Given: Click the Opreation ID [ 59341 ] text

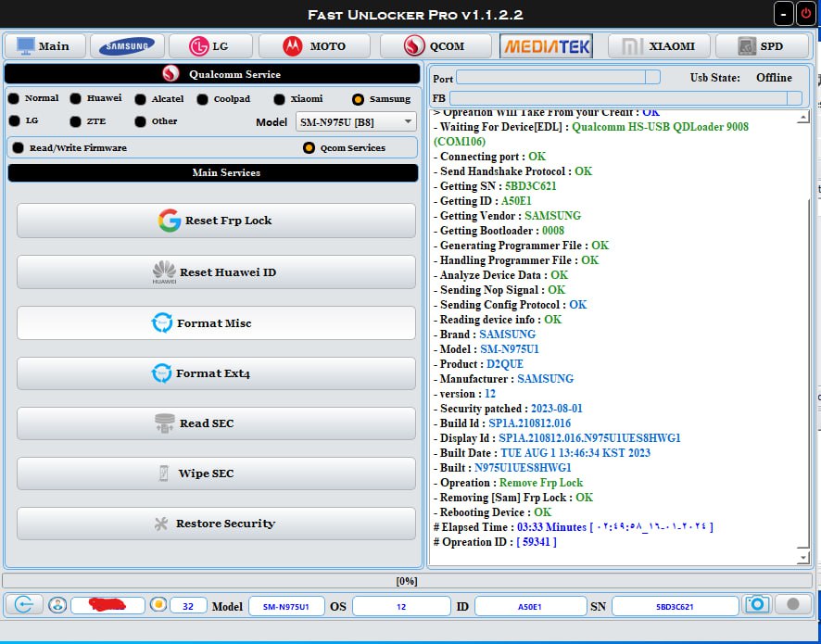Looking at the screenshot, I should (x=495, y=542).
